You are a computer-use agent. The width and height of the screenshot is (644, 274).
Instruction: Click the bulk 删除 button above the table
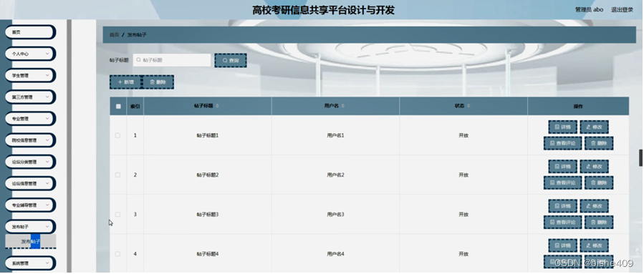158,82
